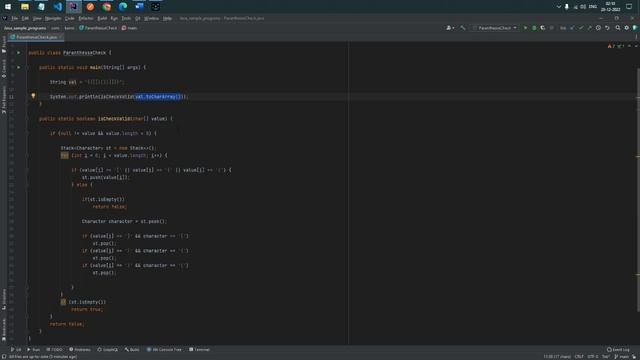Image resolution: width=640 pixels, height=360 pixels.
Task: Open the Build tool window button
Action: [132, 350]
